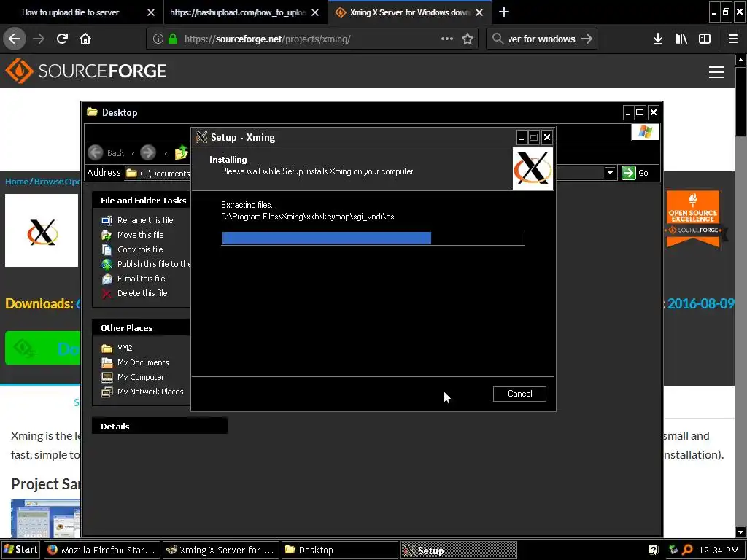The width and height of the screenshot is (747, 560).
Task: Click the magnifier icon in system tray
Action: (687, 550)
